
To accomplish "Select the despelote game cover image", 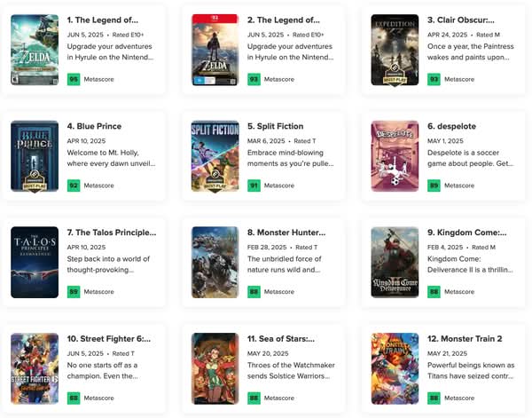I will coord(395,156).
